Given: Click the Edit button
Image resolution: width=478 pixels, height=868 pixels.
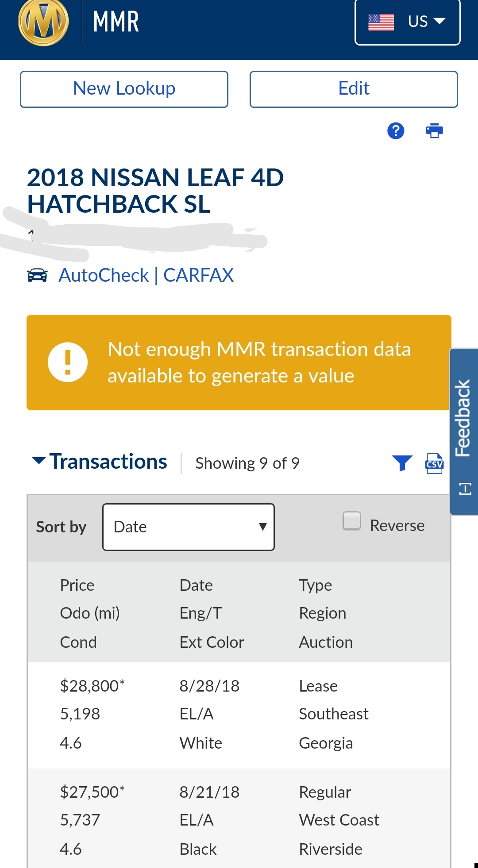Looking at the screenshot, I should point(354,89).
